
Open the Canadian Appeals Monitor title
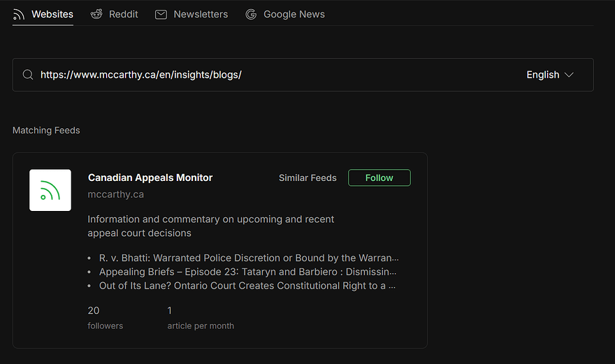pyautogui.click(x=150, y=177)
